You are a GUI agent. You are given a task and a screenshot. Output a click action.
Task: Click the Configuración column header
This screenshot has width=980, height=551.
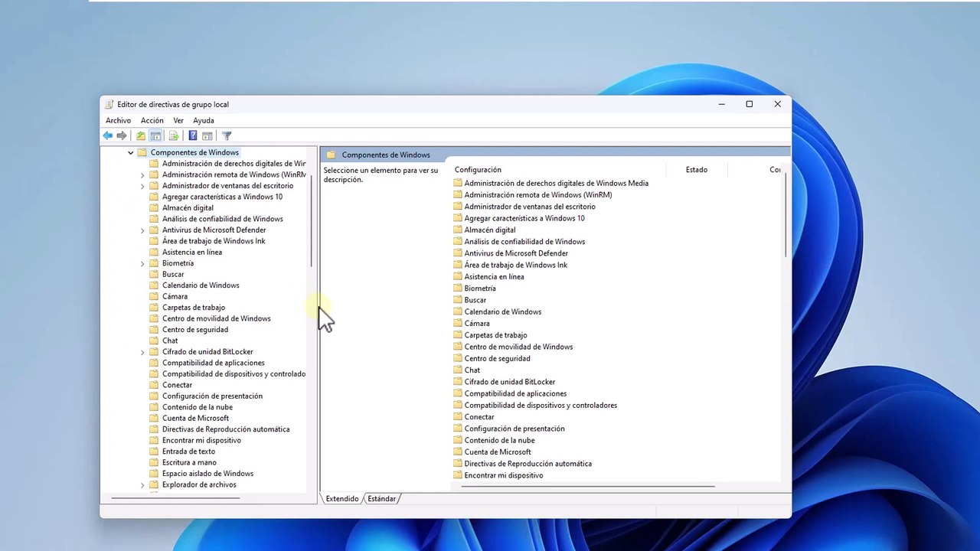pos(478,170)
